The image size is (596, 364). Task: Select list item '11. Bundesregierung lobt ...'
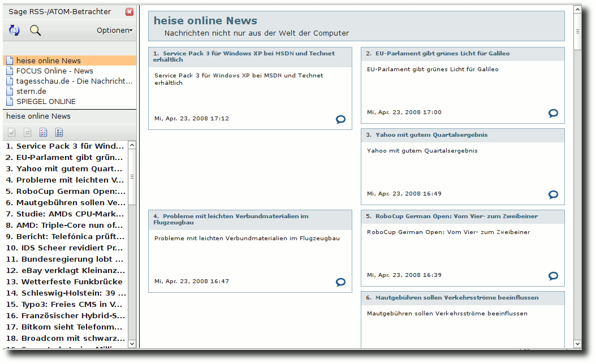coord(66,259)
